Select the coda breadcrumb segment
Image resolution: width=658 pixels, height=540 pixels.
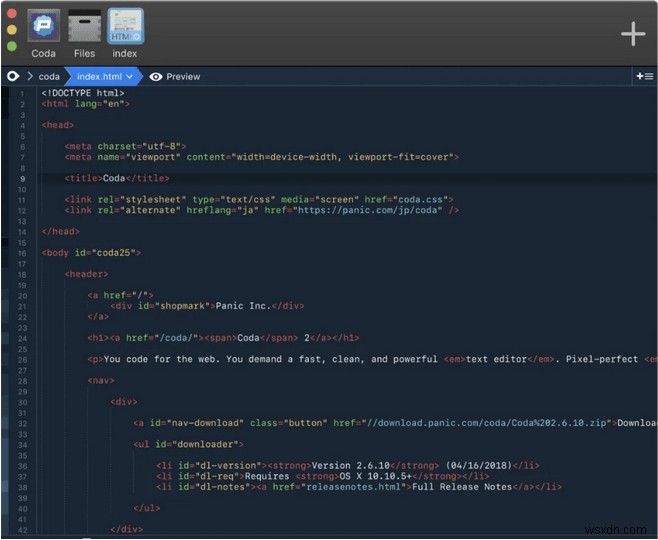tap(49, 76)
